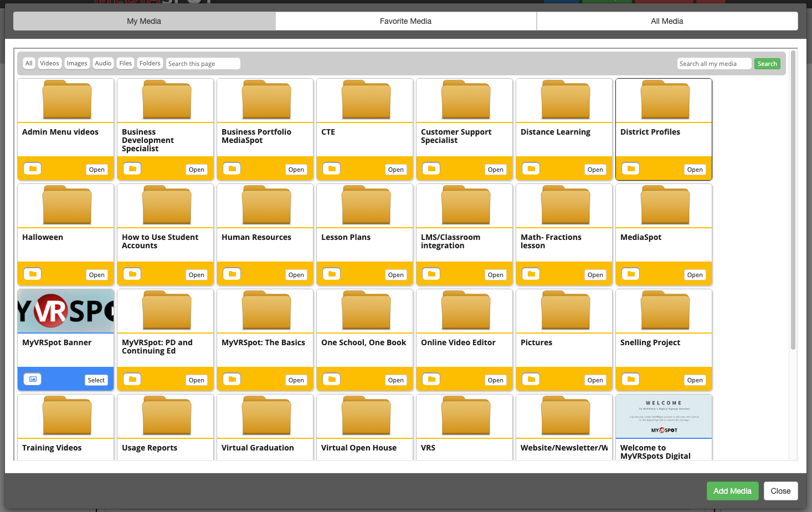Click large folder graphic for Virtual Graduation
Image resolution: width=812 pixels, height=512 pixels.
[266, 416]
